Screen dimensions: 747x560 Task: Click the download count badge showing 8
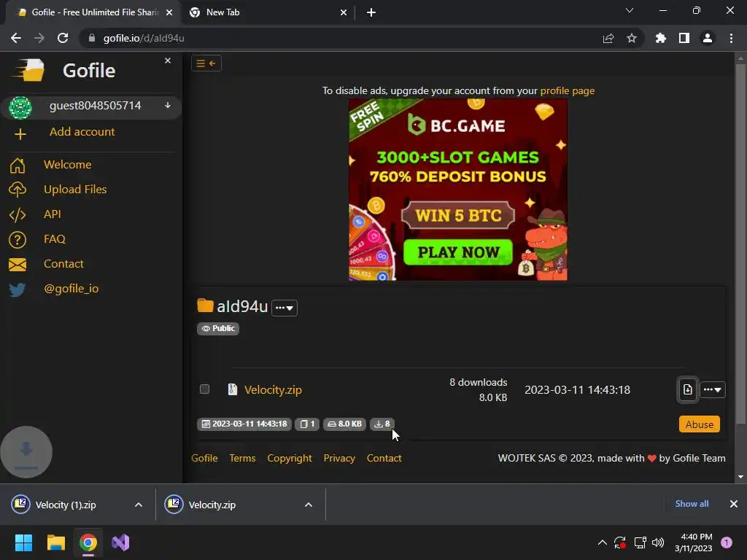pyautogui.click(x=382, y=424)
